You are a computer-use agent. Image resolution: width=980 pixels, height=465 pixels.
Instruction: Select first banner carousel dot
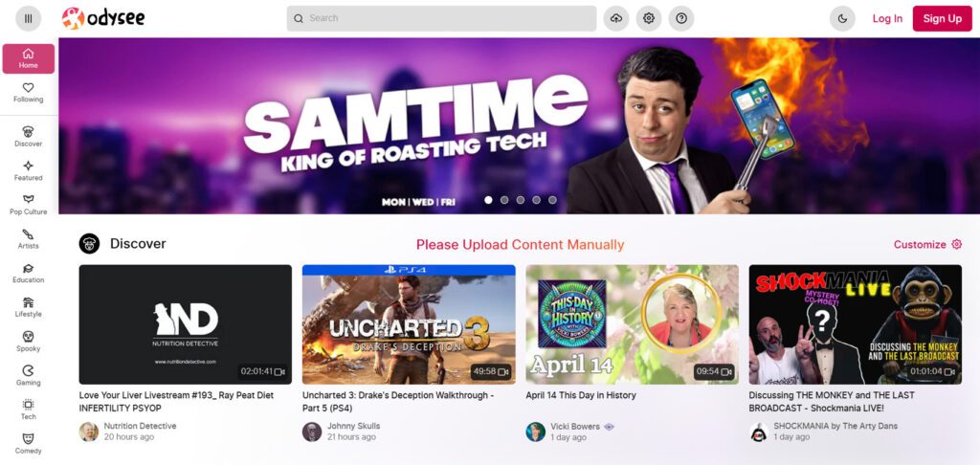488,200
